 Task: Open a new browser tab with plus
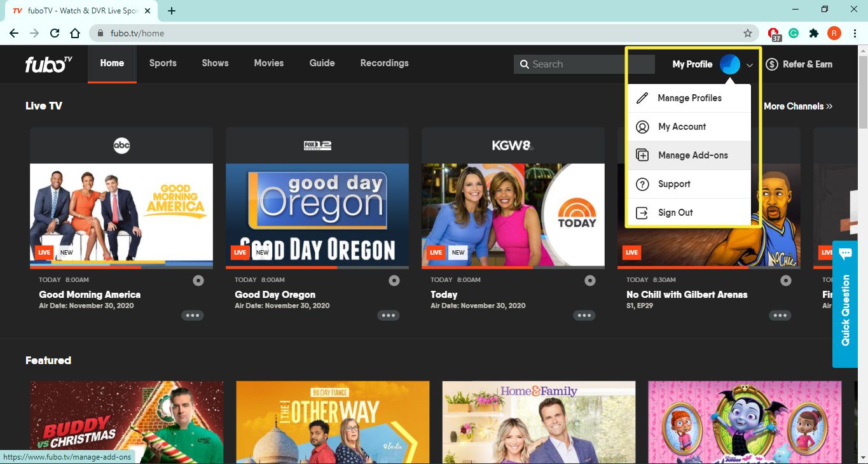click(172, 11)
